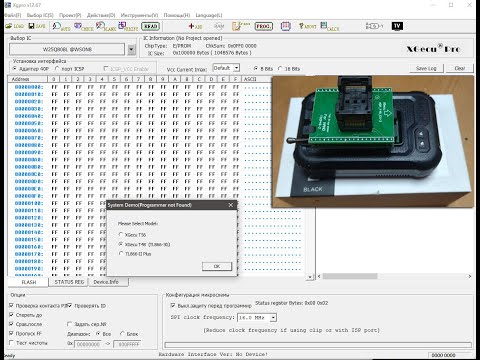
Task: Click OK in the System Demo dialog
Action: pos(217,266)
